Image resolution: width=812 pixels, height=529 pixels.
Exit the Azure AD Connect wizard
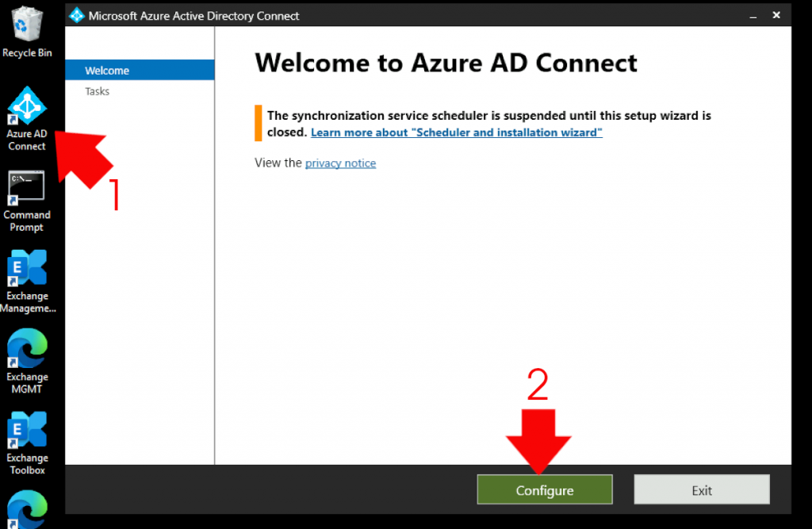pos(701,489)
